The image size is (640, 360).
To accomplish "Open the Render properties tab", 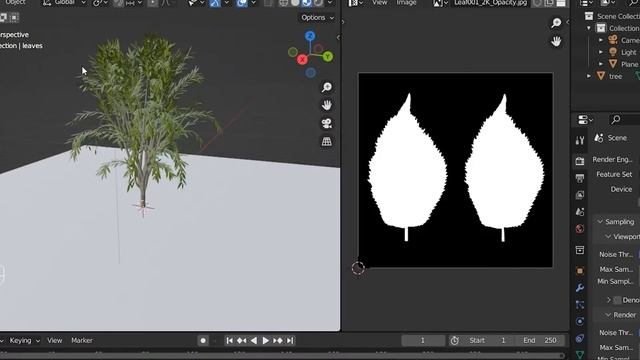I will 580,161.
